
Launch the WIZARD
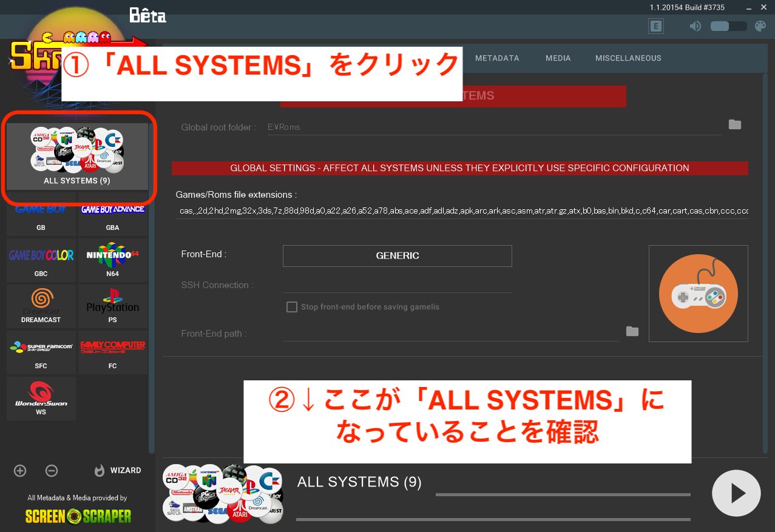click(118, 471)
